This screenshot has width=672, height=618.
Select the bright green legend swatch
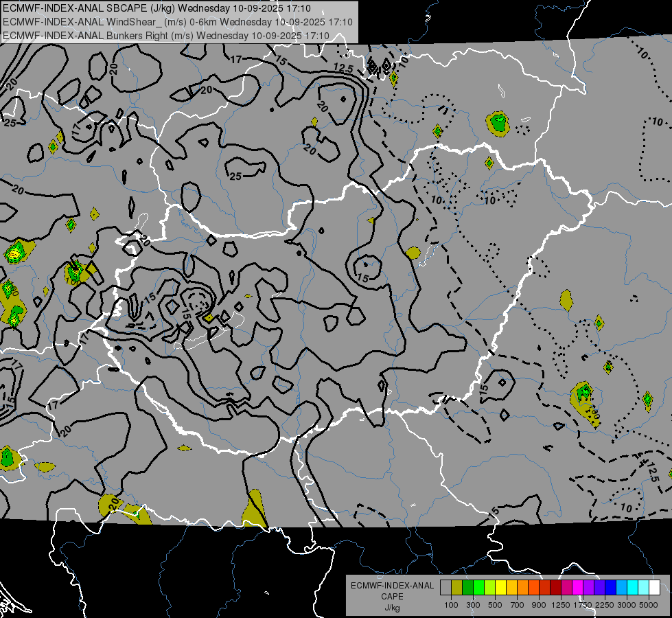pos(478,587)
